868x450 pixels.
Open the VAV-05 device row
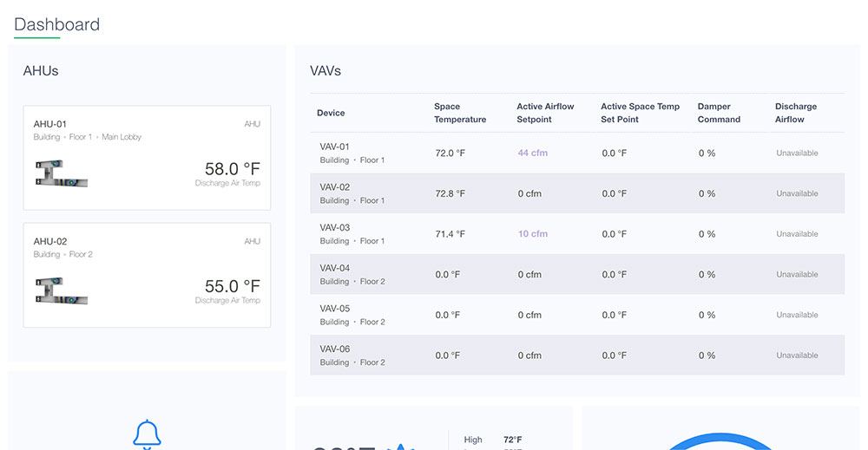point(577,315)
